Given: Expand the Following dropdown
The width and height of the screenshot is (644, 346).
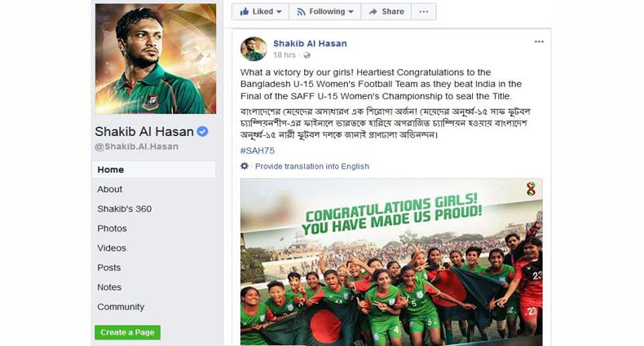Looking at the screenshot, I should [x=325, y=11].
